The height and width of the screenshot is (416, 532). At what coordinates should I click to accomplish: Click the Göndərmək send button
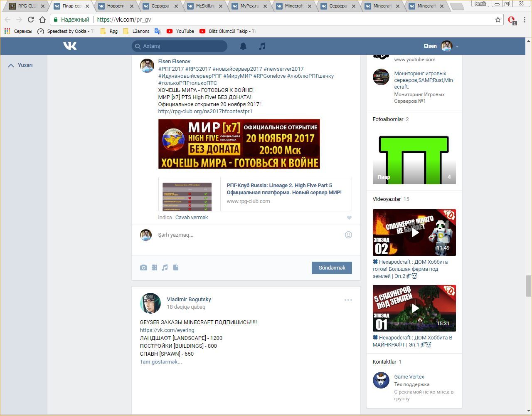click(332, 268)
